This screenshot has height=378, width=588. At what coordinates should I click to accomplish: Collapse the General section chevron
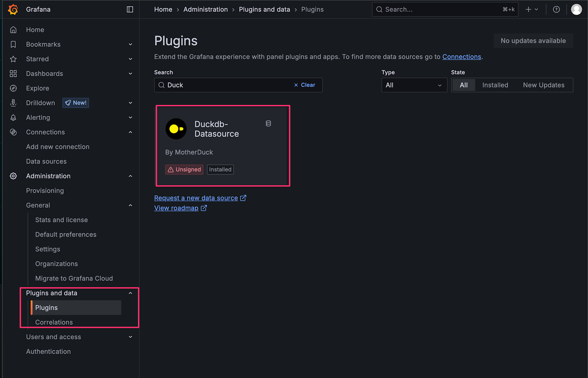130,205
